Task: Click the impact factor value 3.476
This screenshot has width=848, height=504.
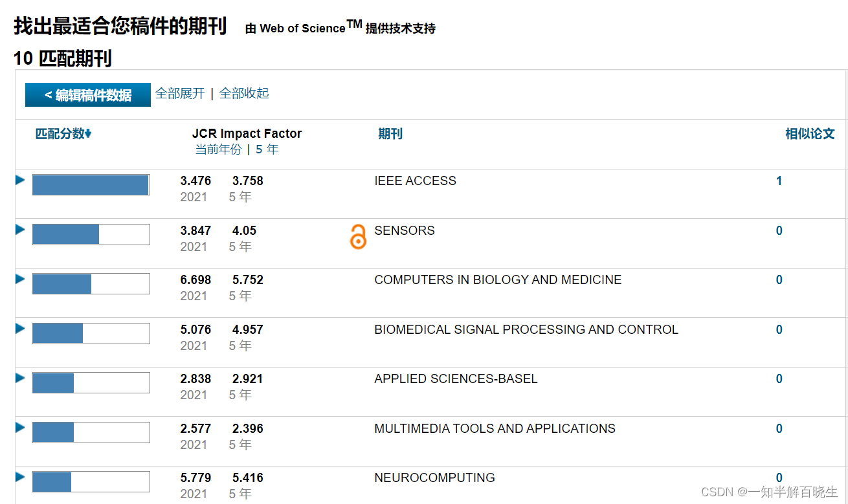Action: tap(195, 181)
